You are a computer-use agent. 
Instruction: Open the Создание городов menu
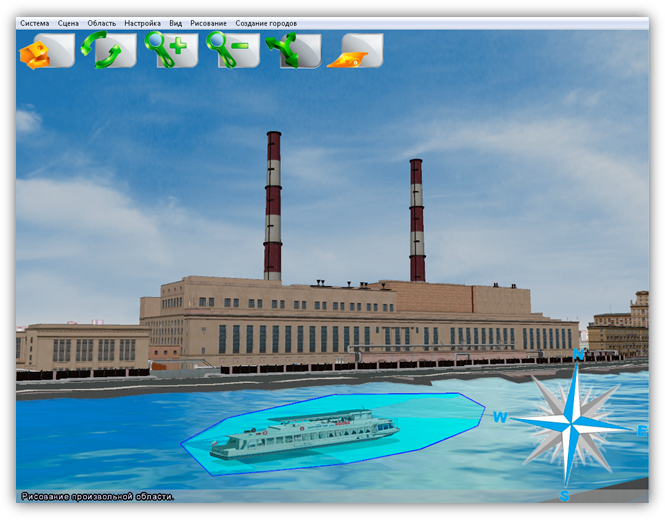pos(266,23)
